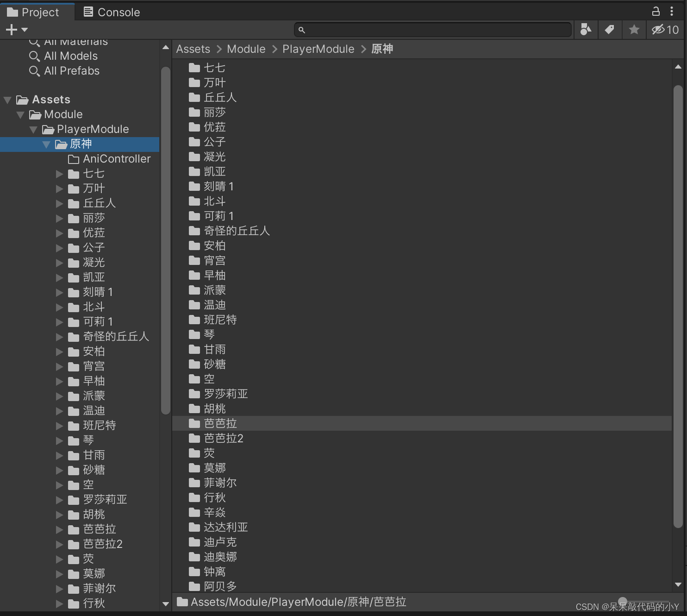Open the Project window three-dot menu
Screen dimensions: 687x616
coord(672,11)
